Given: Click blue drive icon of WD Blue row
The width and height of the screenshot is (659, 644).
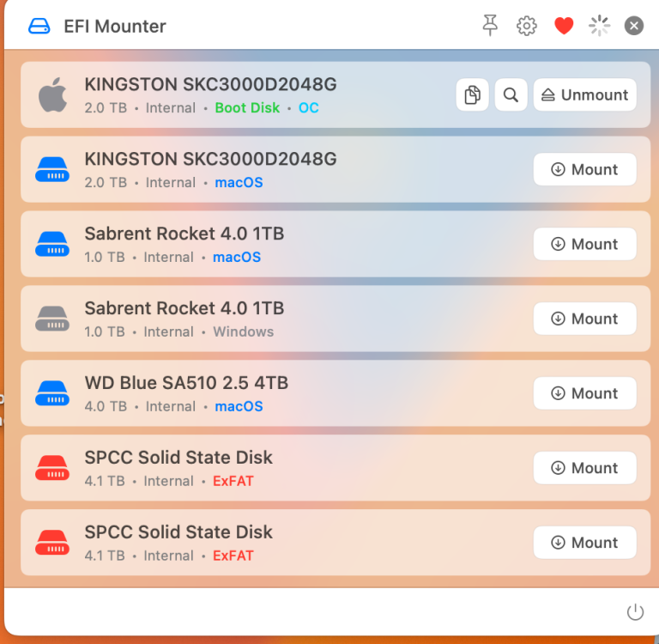Looking at the screenshot, I should (52, 393).
